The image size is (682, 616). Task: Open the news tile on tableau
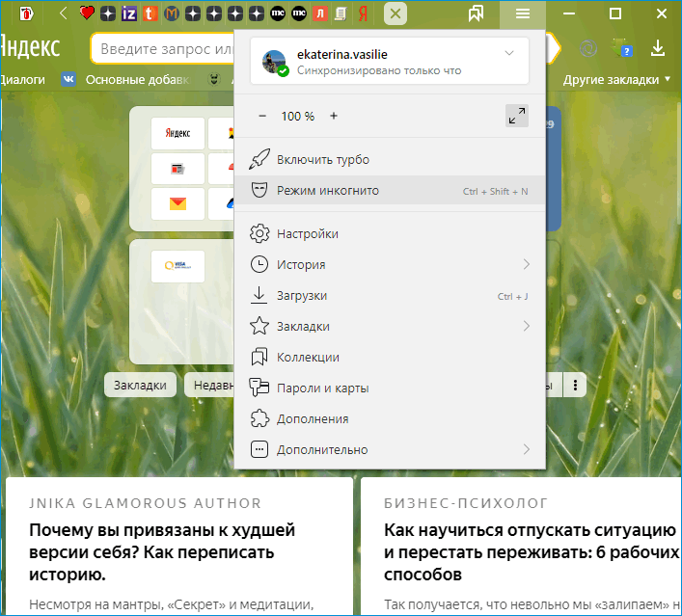177,169
